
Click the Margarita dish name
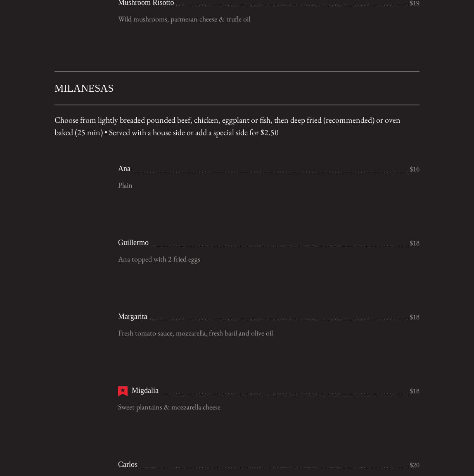pyautogui.click(x=133, y=317)
